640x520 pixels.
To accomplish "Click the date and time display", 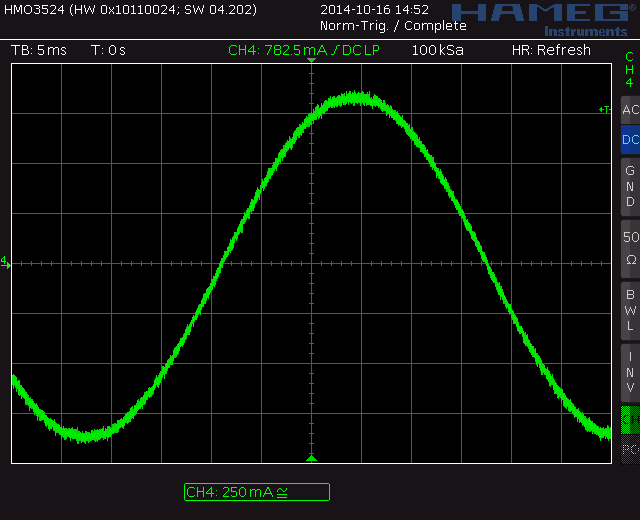I will [374, 10].
